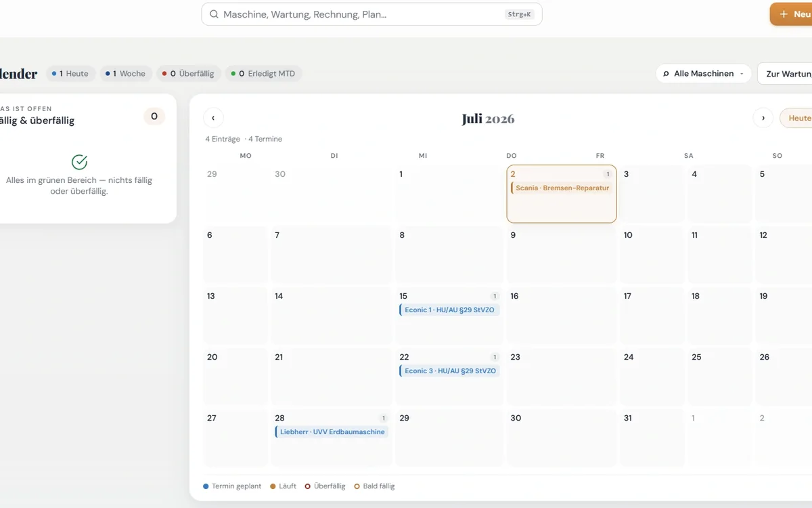
Task: Click the Termin geplant blue legend dot
Action: [x=206, y=486]
